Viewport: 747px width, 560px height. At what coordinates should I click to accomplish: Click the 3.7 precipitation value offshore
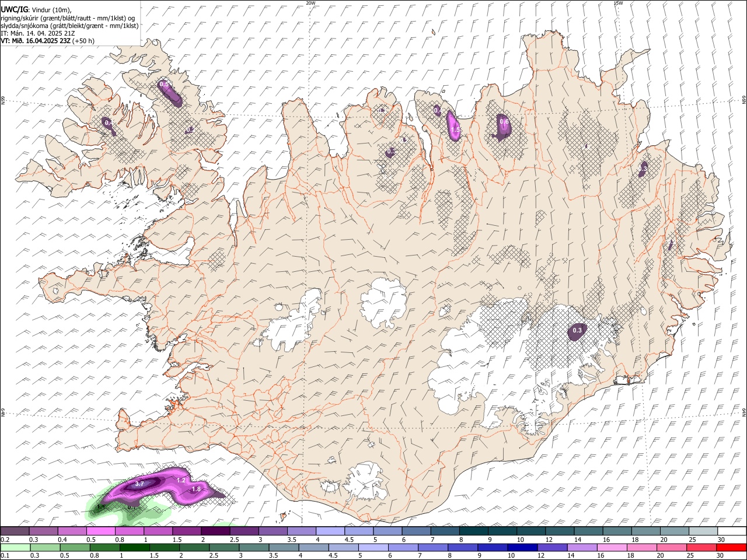click(139, 484)
